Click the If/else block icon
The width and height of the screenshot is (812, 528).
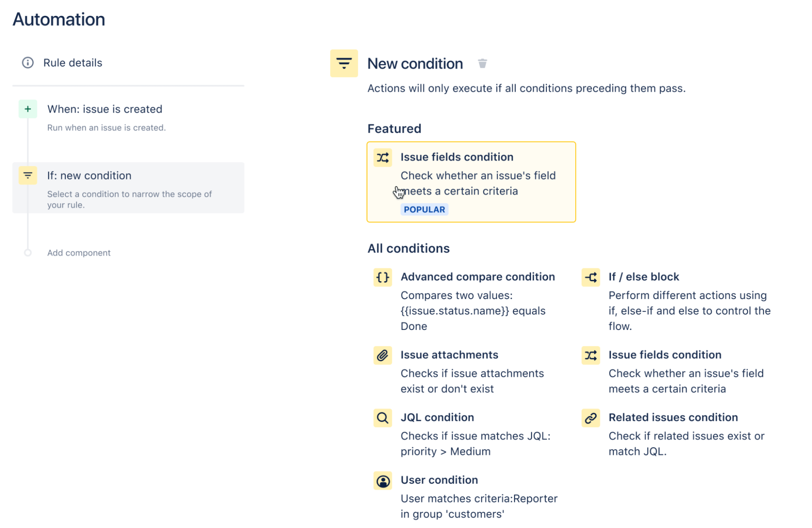tap(591, 276)
